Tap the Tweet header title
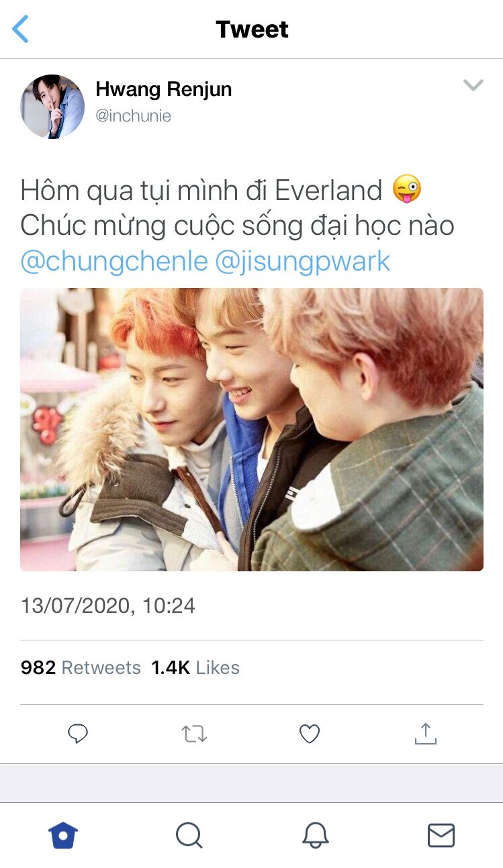The height and width of the screenshot is (868, 503). [252, 30]
